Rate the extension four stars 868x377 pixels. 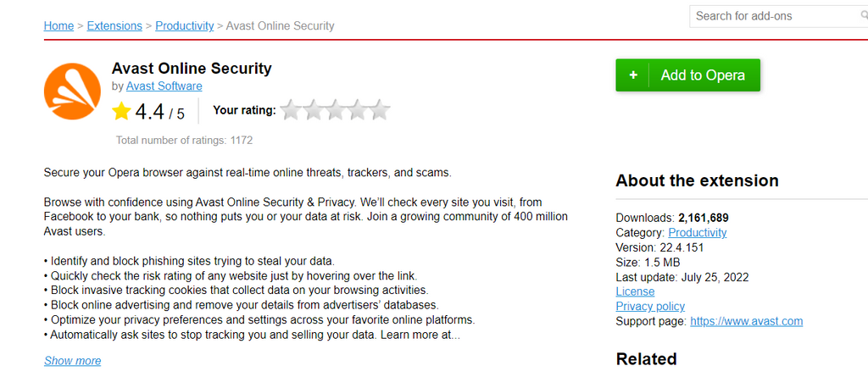tap(358, 109)
